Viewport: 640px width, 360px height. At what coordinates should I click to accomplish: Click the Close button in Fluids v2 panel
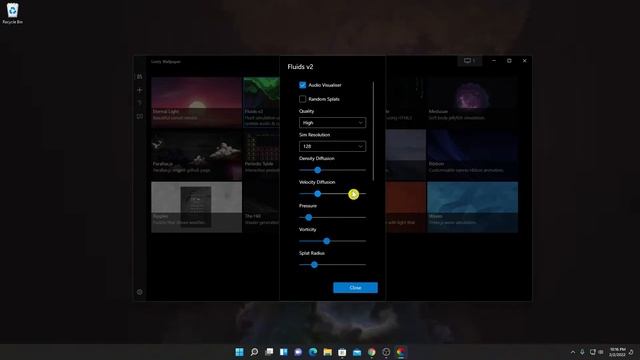click(355, 287)
